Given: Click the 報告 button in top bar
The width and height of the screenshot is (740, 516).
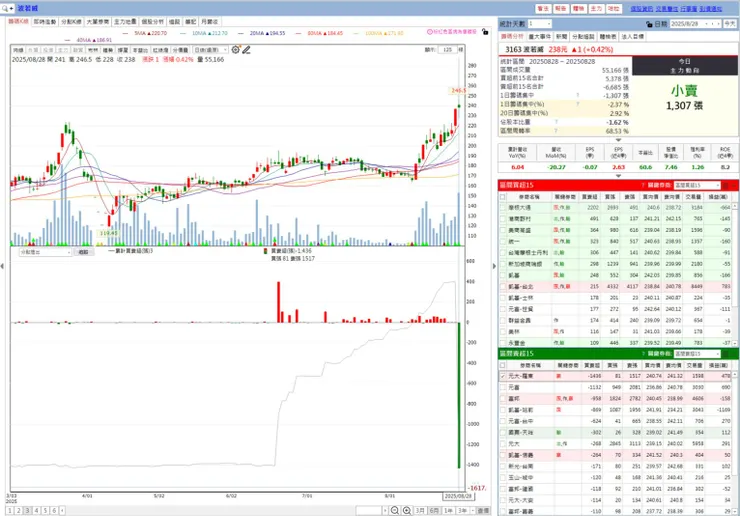Looking at the screenshot, I should click(561, 8).
